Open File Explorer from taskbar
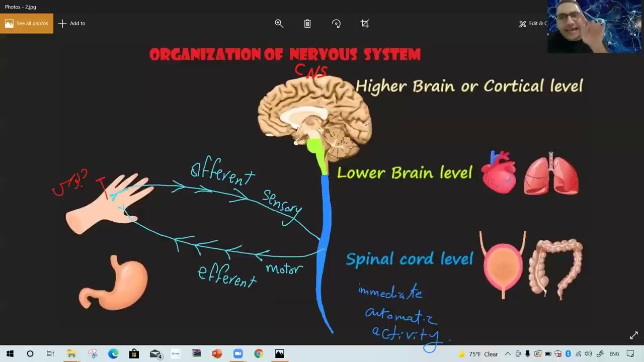The image size is (644, 362). point(71,354)
